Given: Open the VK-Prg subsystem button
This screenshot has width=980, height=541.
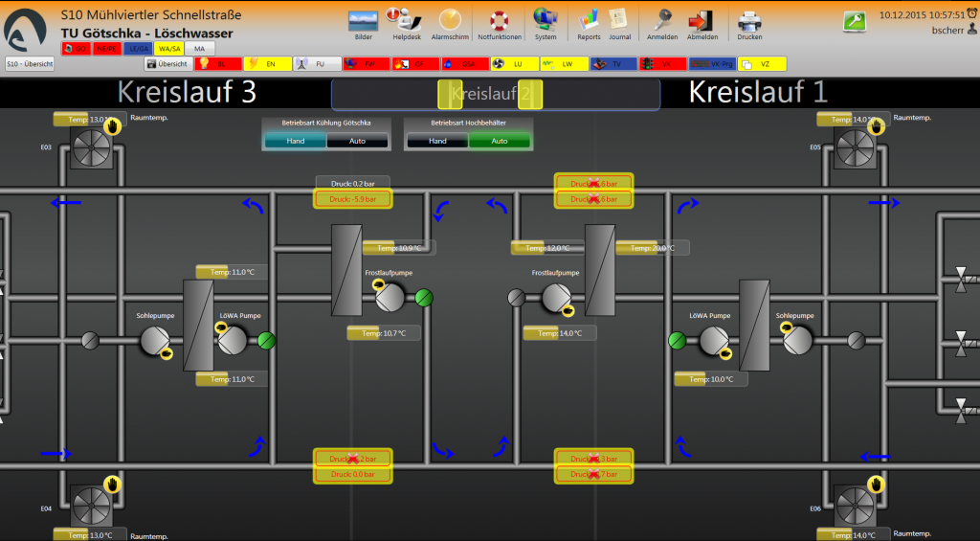Looking at the screenshot, I should click(712, 64).
